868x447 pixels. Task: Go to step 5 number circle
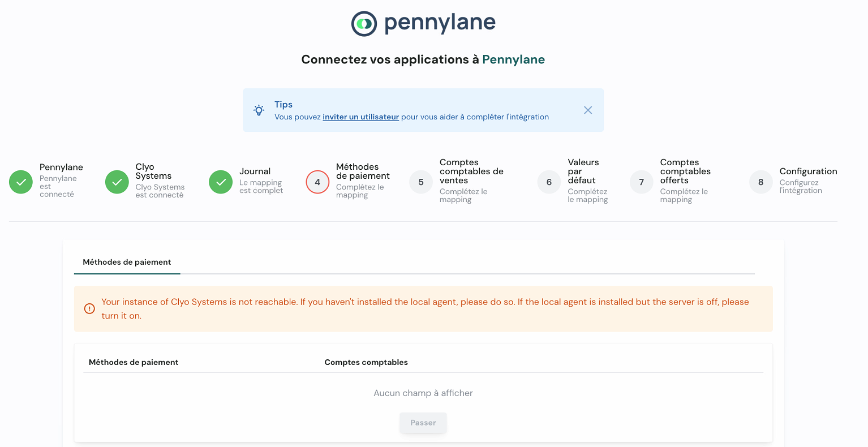(x=421, y=182)
